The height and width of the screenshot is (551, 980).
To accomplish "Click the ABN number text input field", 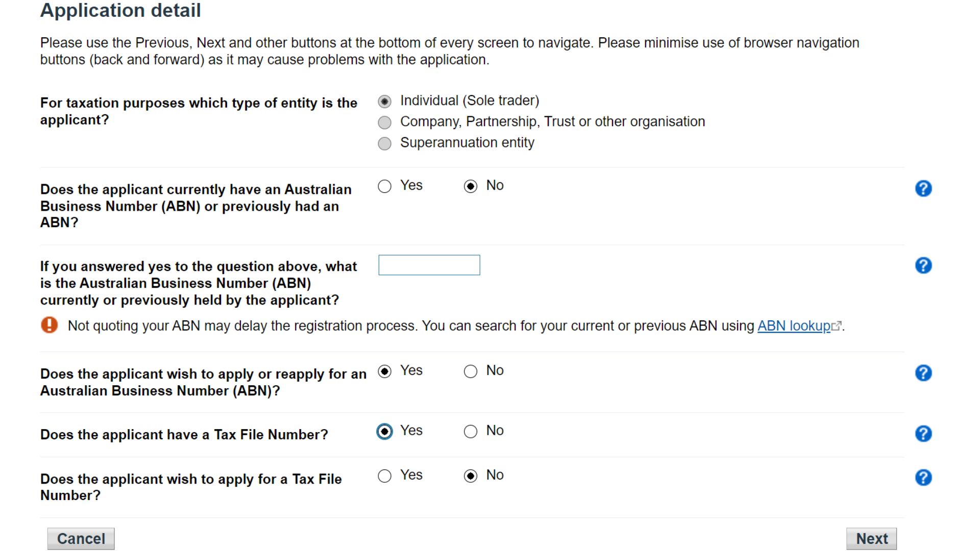I will 429,265.
